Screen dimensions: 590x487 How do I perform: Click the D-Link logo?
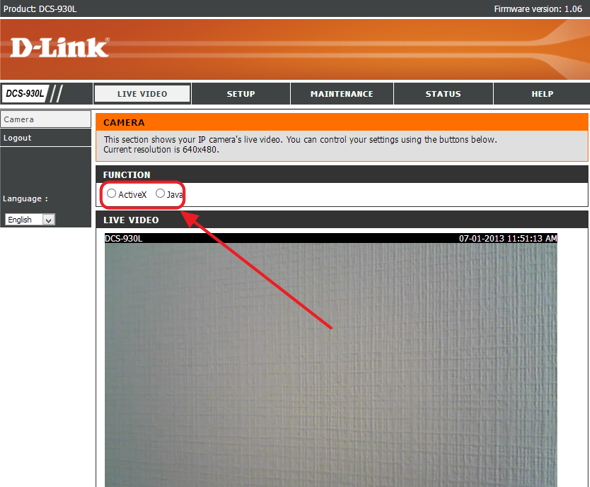[x=59, y=47]
